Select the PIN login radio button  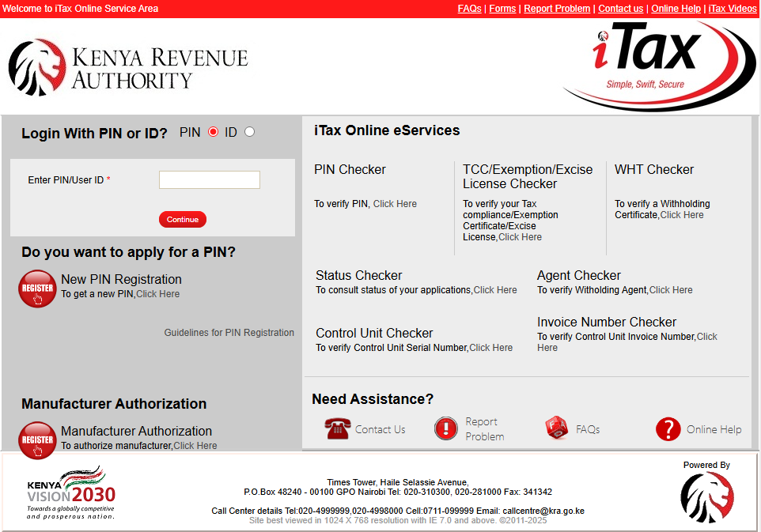click(x=212, y=132)
